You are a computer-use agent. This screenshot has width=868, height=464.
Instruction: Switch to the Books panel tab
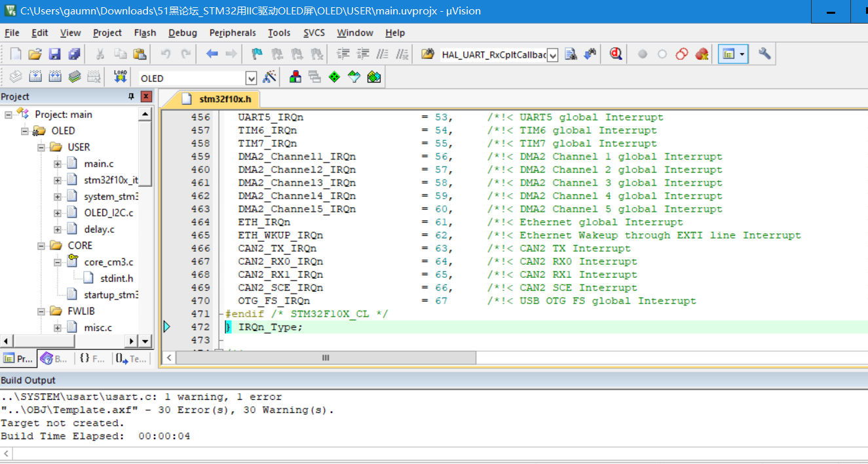point(53,358)
